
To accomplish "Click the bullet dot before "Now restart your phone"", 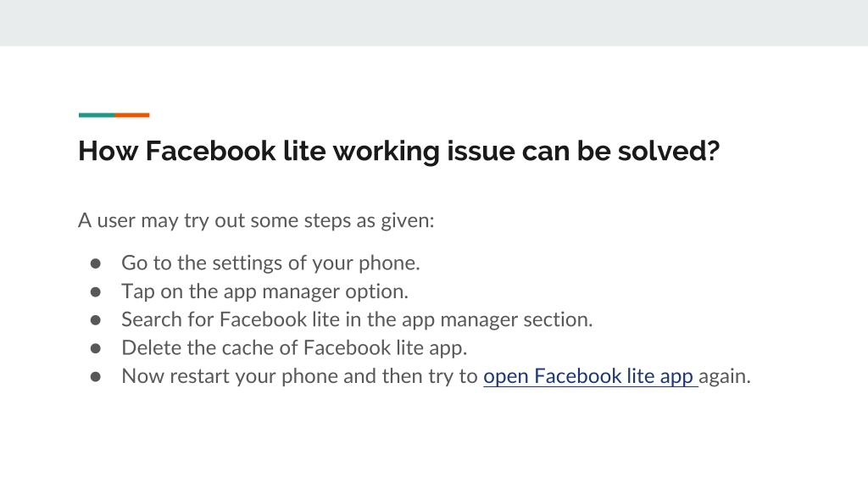I will click(96, 377).
